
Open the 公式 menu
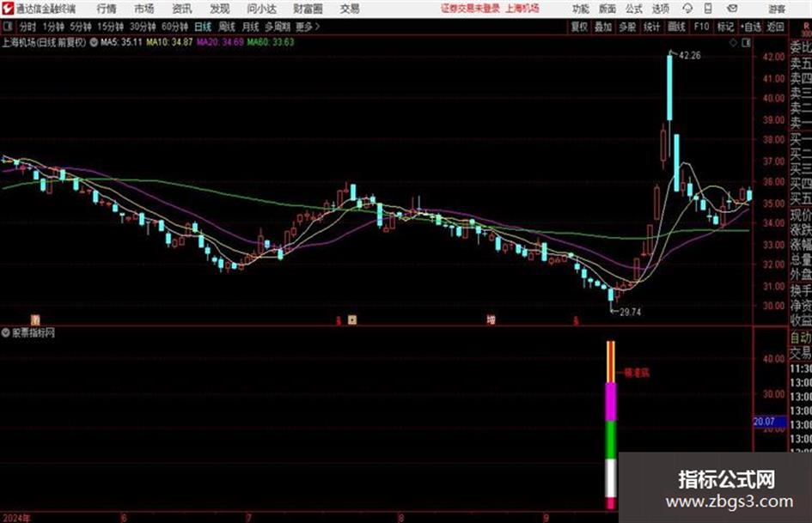634,9
